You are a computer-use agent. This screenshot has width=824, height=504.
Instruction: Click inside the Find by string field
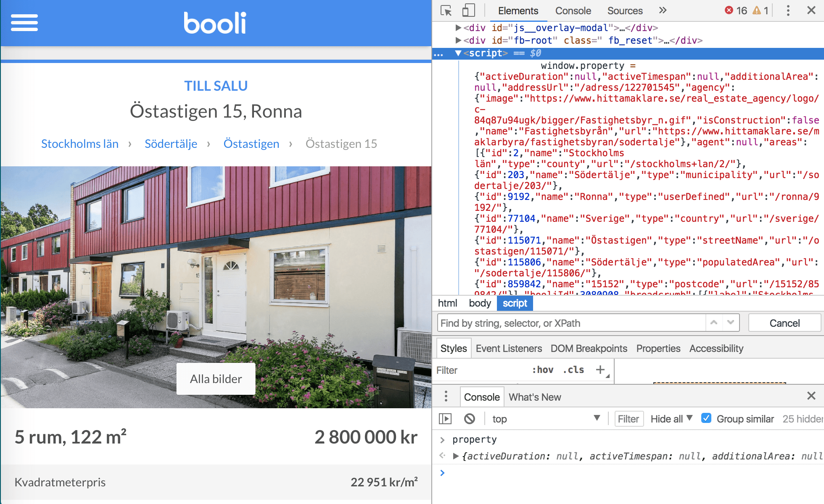(547, 323)
